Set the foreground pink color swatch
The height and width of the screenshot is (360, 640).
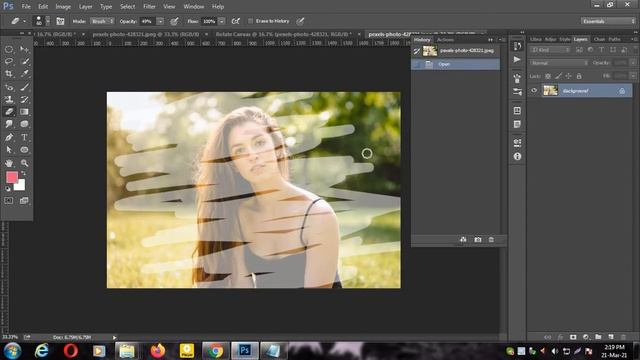tap(12, 177)
